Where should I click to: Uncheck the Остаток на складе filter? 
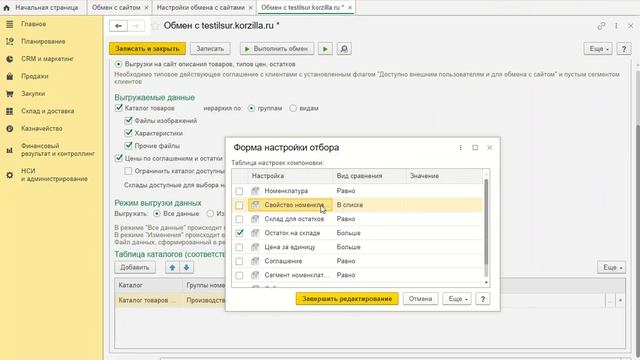[x=239, y=233]
